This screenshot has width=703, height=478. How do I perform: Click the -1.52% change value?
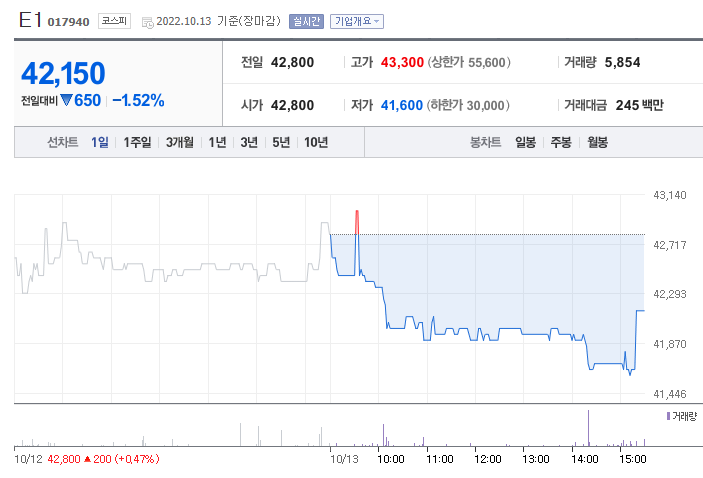click(138, 100)
